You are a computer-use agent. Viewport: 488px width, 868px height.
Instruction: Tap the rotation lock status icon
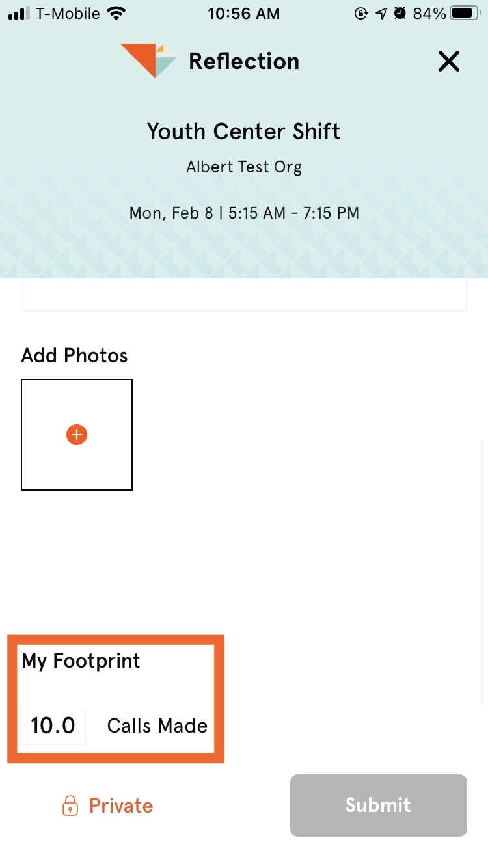360,14
